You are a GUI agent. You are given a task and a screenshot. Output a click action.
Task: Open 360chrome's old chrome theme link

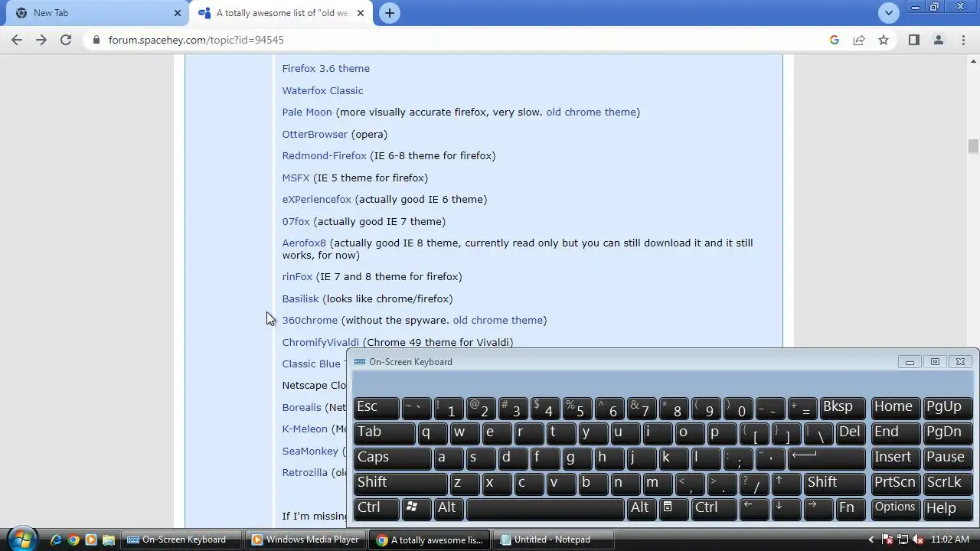pyautogui.click(x=498, y=320)
